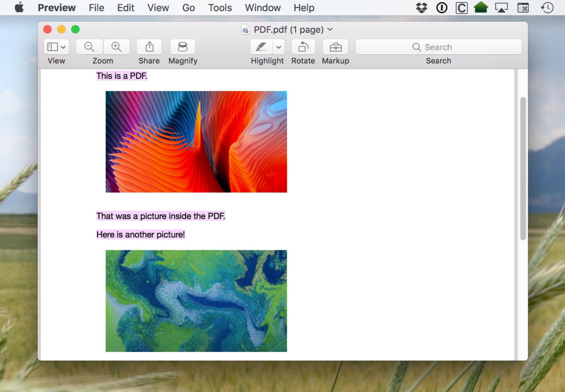Open the Time Machine menu
Viewport: 565px width, 392px height.
pos(547,8)
